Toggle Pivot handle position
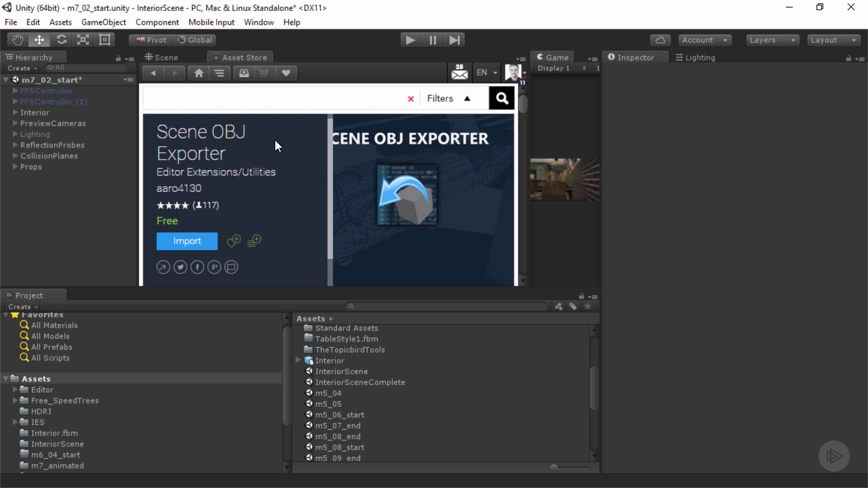The image size is (868, 488). pyautogui.click(x=151, y=40)
